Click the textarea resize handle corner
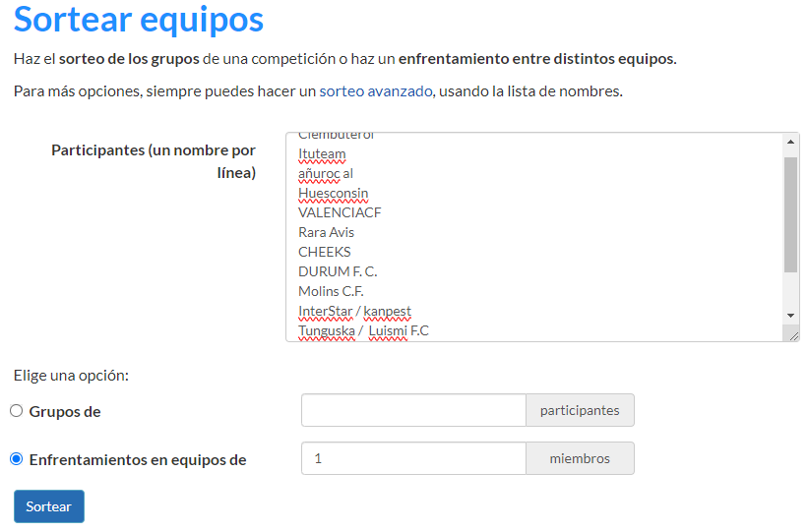The width and height of the screenshot is (808, 532). (793, 335)
